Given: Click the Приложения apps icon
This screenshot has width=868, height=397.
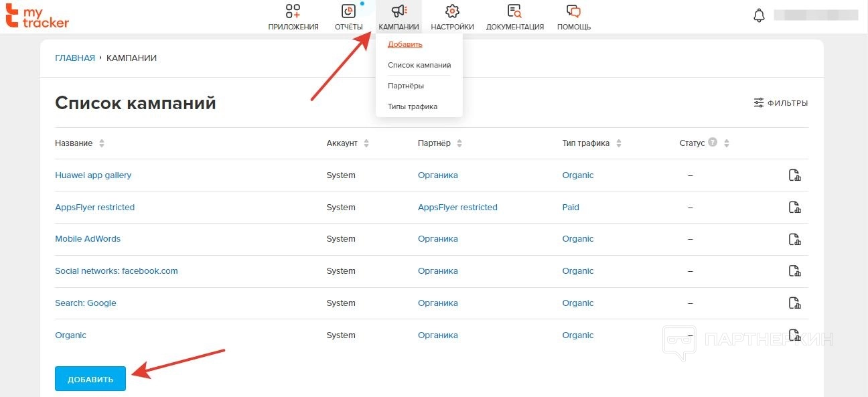Looking at the screenshot, I should 293,11.
